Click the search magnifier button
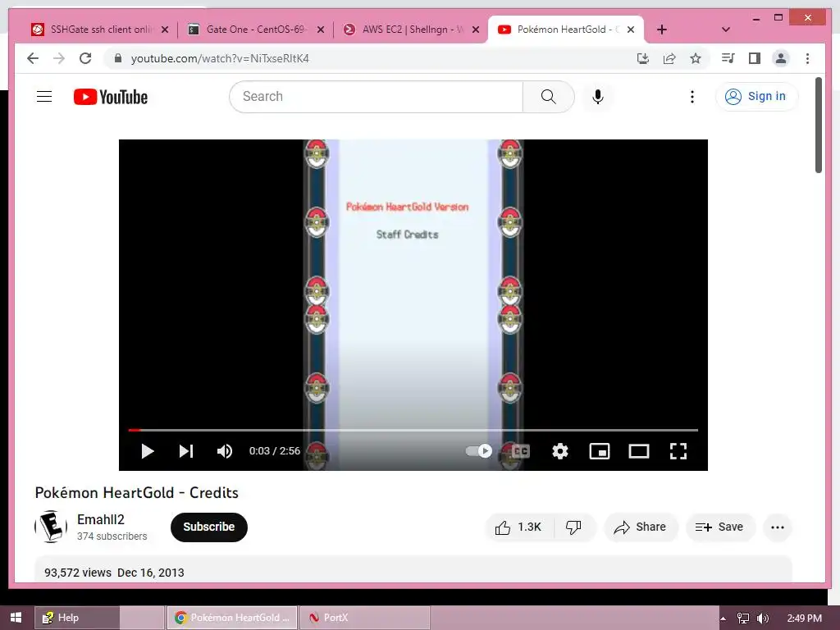The width and height of the screenshot is (840, 630). (548, 97)
